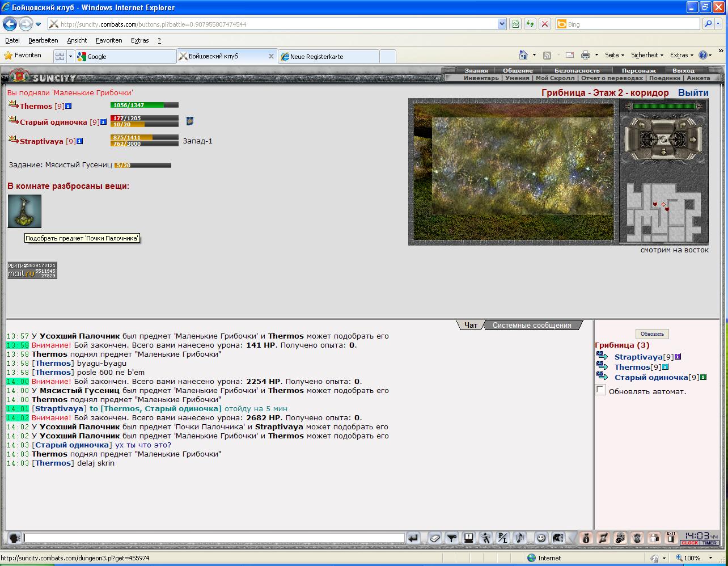728x566 pixels.
Task: Click the 'Обновить' button
Action: 652,334
